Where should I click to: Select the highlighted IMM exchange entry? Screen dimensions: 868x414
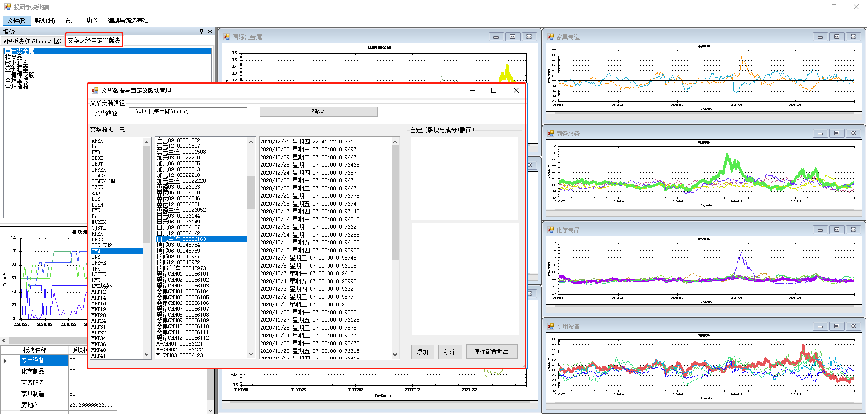coord(116,251)
